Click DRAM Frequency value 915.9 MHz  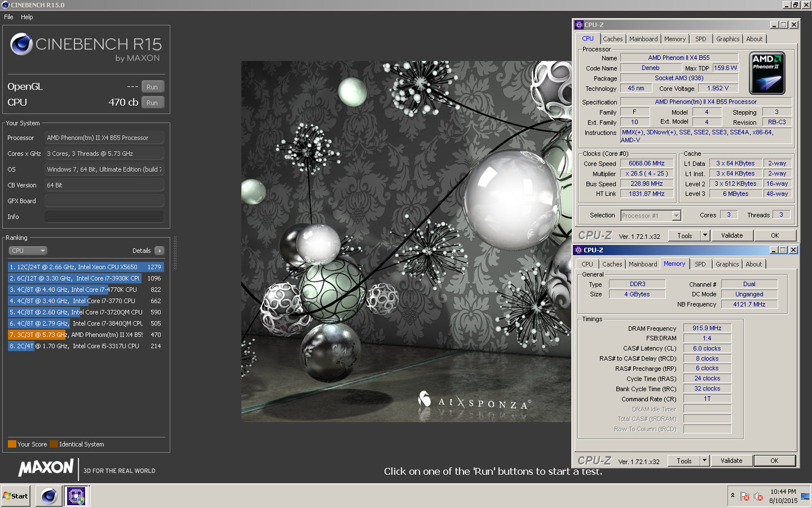707,328
